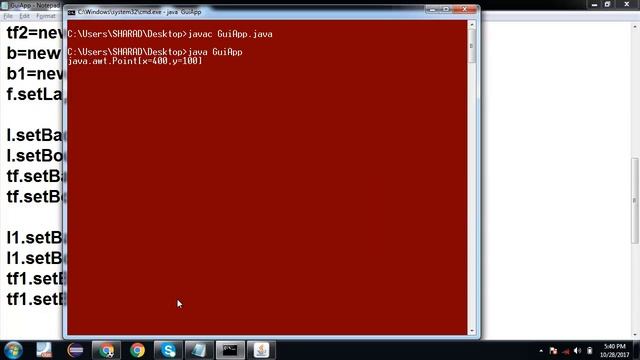Click the 'f.setLa' line in Notepad
This screenshot has height=360, width=640.
(35, 94)
